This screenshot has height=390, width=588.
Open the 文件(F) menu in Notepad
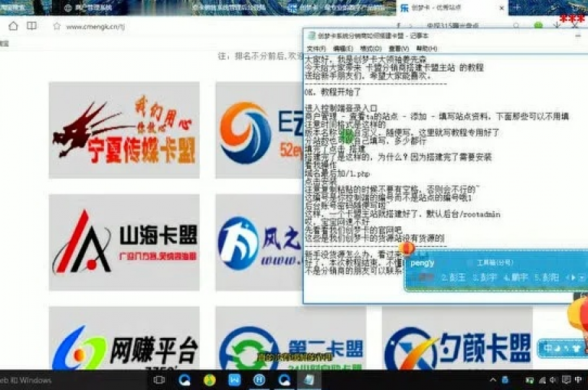click(316, 49)
